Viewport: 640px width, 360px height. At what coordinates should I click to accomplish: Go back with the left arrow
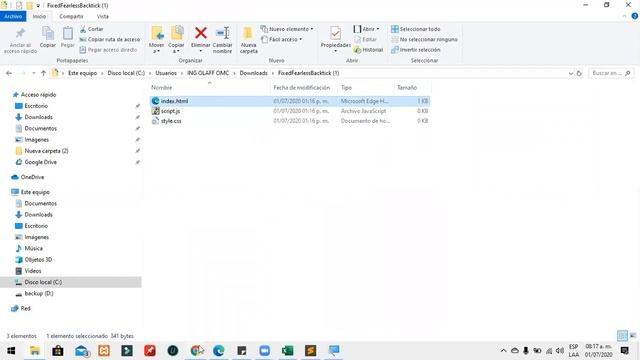9,73
